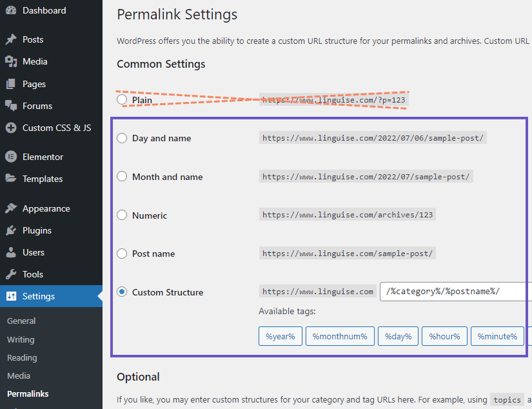Open the Media settings submenu item
Image resolution: width=532 pixels, height=409 pixels.
point(19,375)
